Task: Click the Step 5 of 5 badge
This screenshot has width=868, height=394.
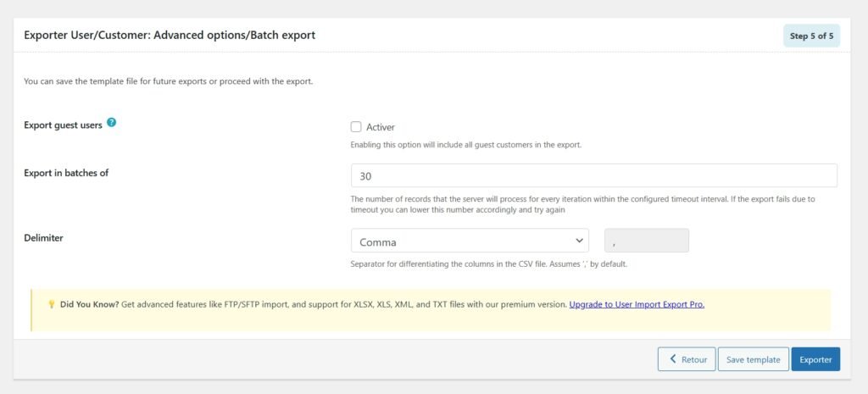Action: pos(811,36)
